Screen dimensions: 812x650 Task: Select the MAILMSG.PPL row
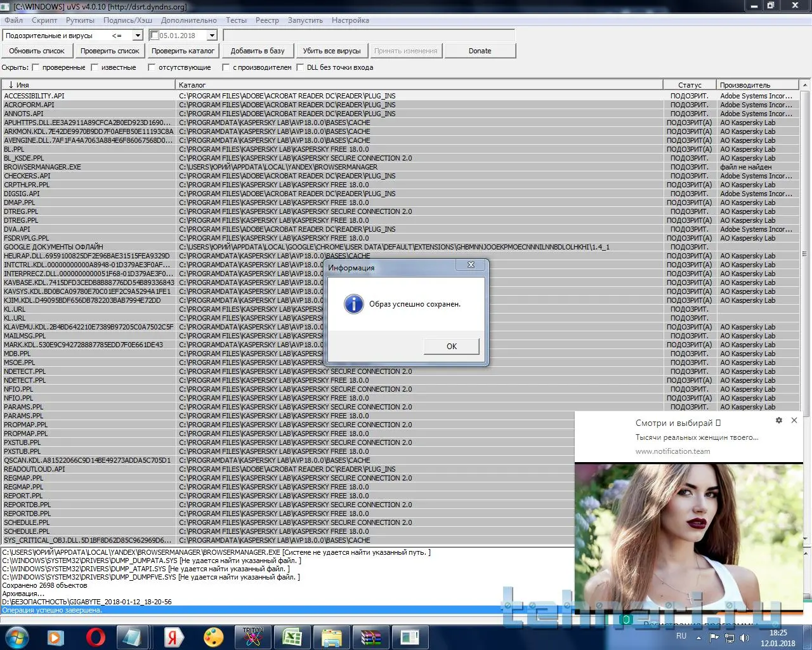coord(400,336)
